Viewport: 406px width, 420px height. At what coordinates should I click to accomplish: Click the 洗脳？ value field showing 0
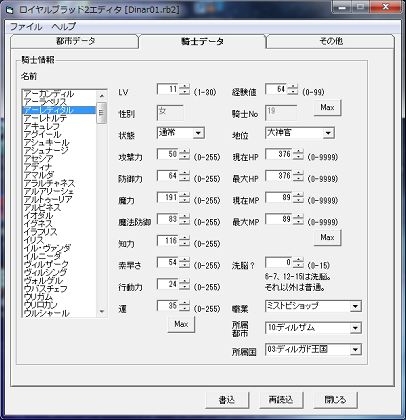(279, 263)
